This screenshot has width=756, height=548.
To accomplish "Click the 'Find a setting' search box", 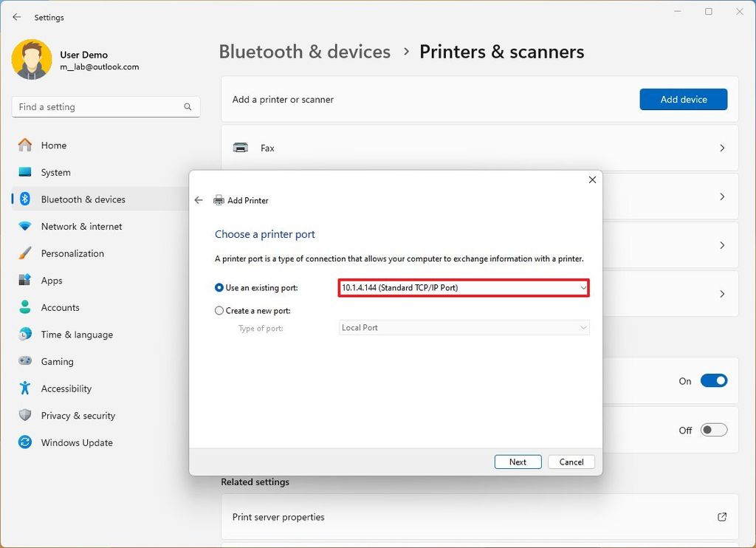I will pyautogui.click(x=106, y=106).
